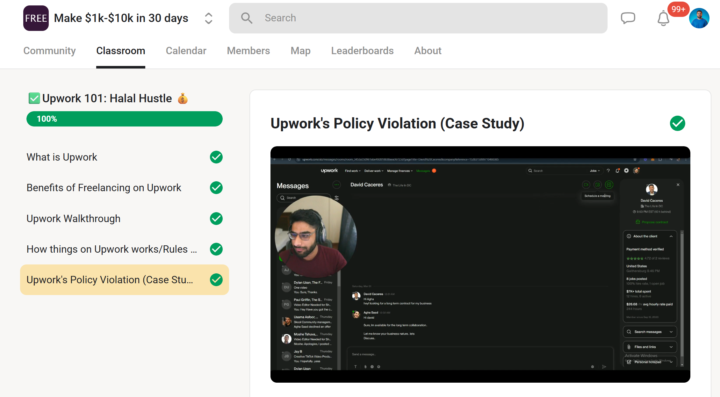This screenshot has width=720, height=397.
Task: Click Files and links dropdown in video
Action: [650, 347]
